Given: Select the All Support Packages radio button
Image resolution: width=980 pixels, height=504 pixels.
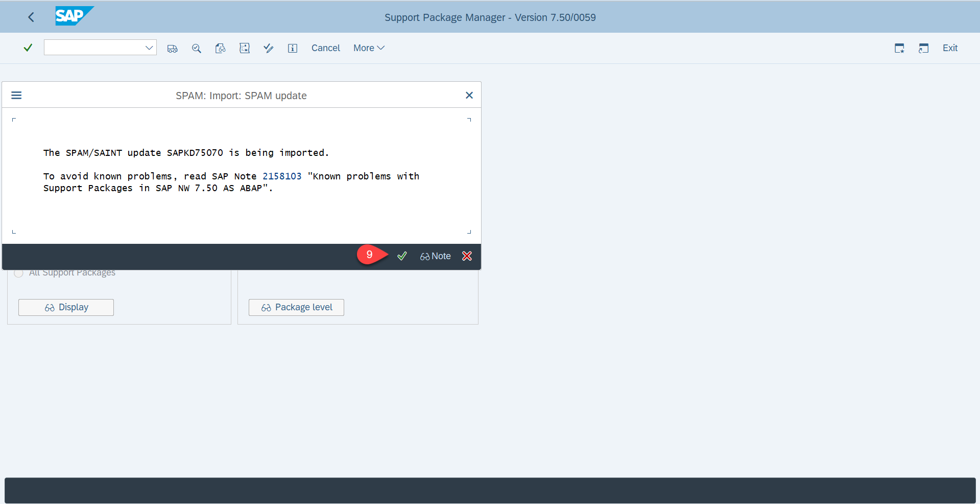Looking at the screenshot, I should (19, 273).
